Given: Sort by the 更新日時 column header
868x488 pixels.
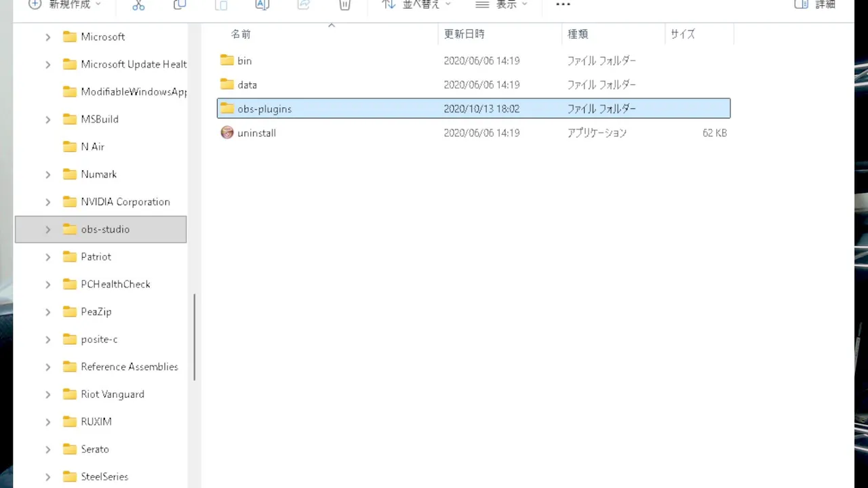Looking at the screenshot, I should pyautogui.click(x=465, y=34).
